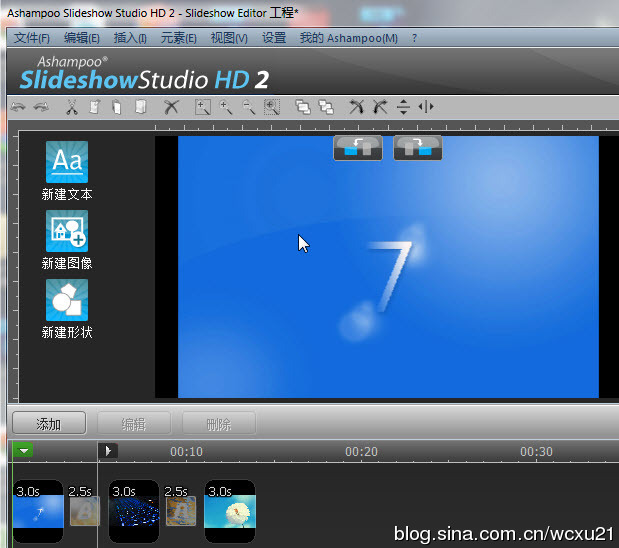Click the paste clipboard icon
The width and height of the screenshot is (619, 548).
coord(94,107)
